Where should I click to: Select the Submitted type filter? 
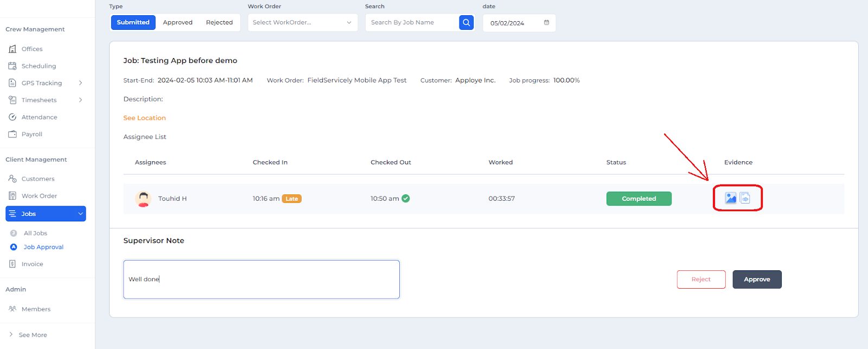coord(133,22)
